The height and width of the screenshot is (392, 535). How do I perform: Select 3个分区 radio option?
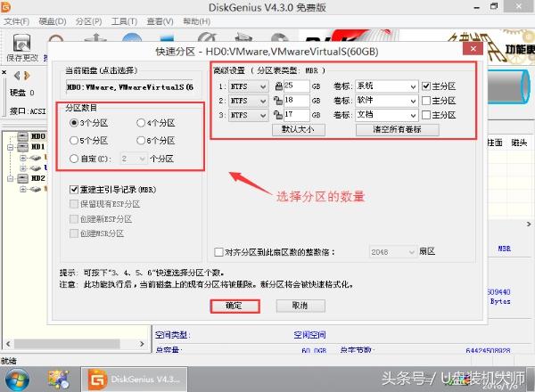[x=74, y=123]
